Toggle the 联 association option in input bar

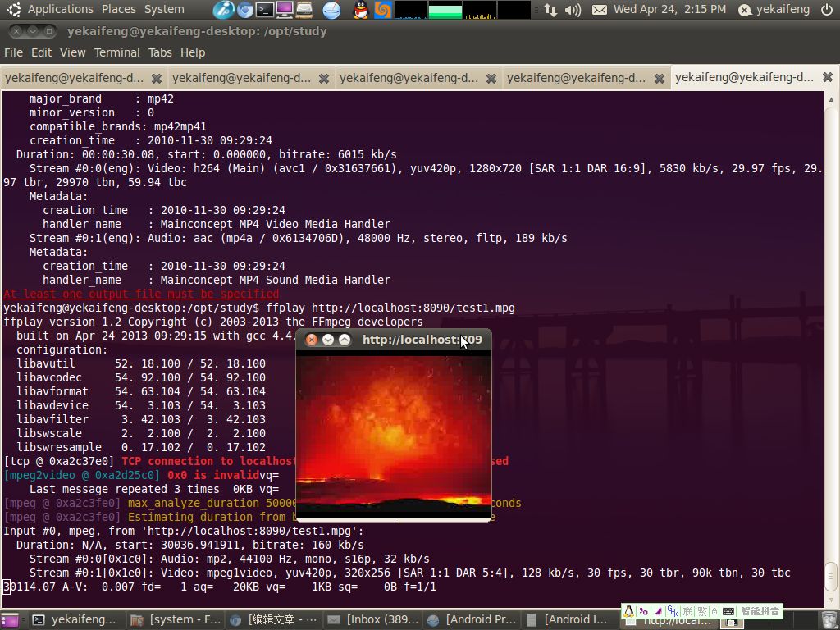coord(688,611)
